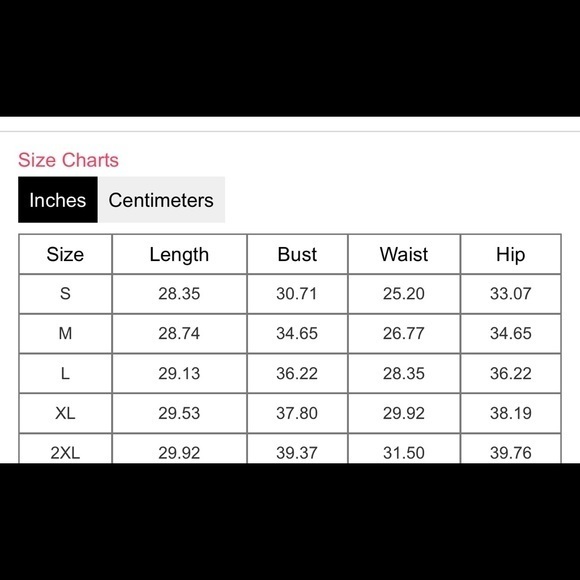This screenshot has width=580, height=580.
Task: Click the XL bust value 37.80
Action: point(297,413)
